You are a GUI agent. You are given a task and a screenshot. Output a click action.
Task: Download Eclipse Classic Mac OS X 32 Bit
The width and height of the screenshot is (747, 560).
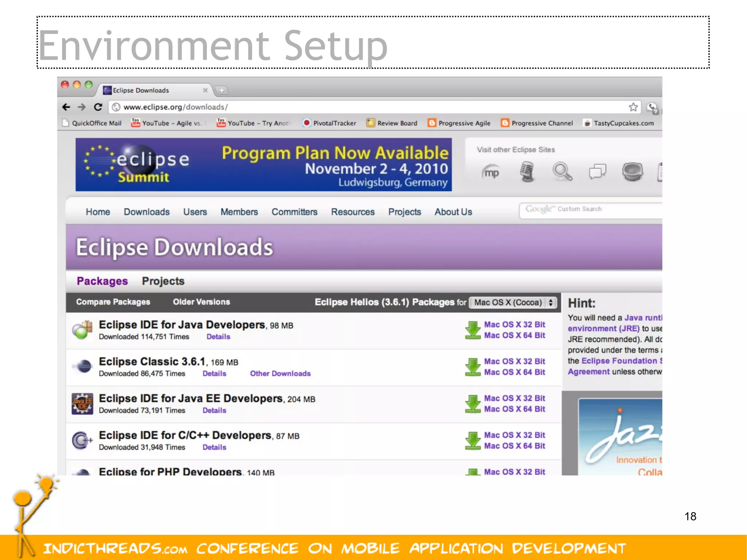click(515, 361)
